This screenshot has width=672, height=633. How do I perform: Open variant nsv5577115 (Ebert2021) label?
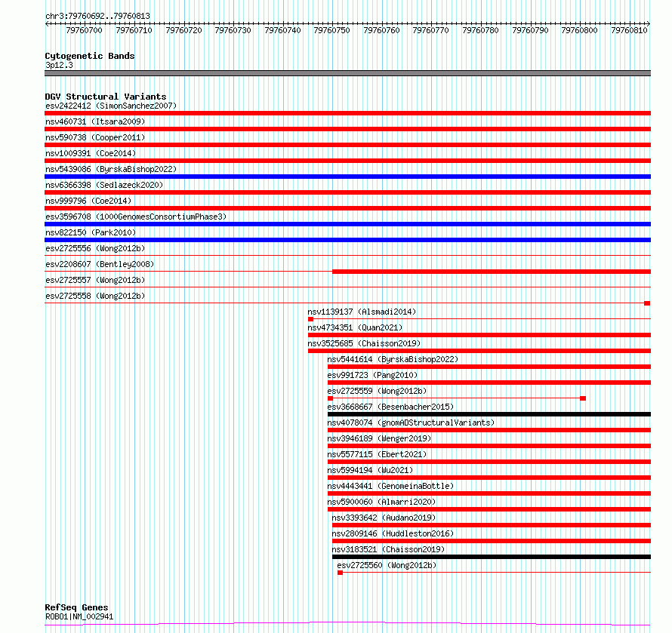[x=377, y=454]
